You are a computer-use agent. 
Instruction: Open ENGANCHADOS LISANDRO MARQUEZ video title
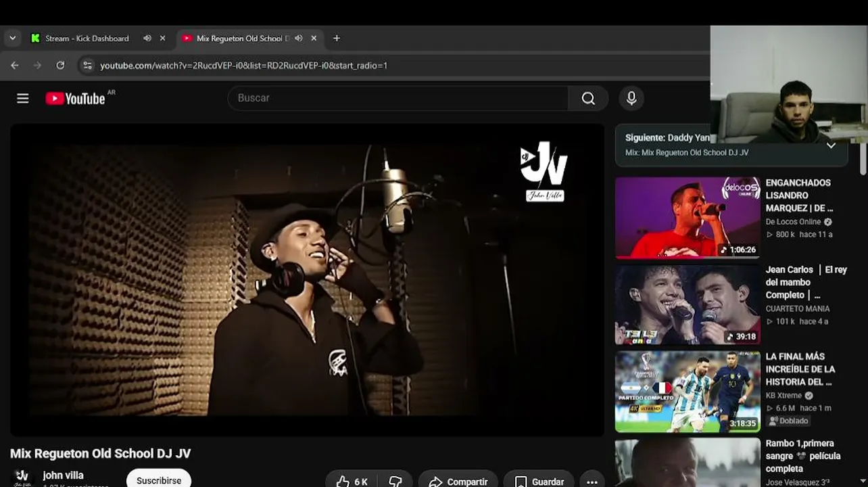coord(799,195)
